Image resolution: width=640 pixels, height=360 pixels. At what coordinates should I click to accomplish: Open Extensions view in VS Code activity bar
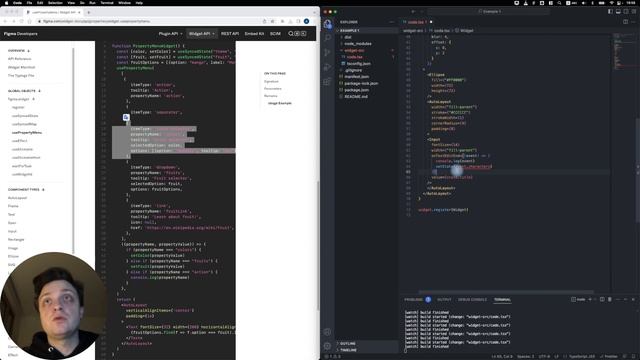pos(327,82)
